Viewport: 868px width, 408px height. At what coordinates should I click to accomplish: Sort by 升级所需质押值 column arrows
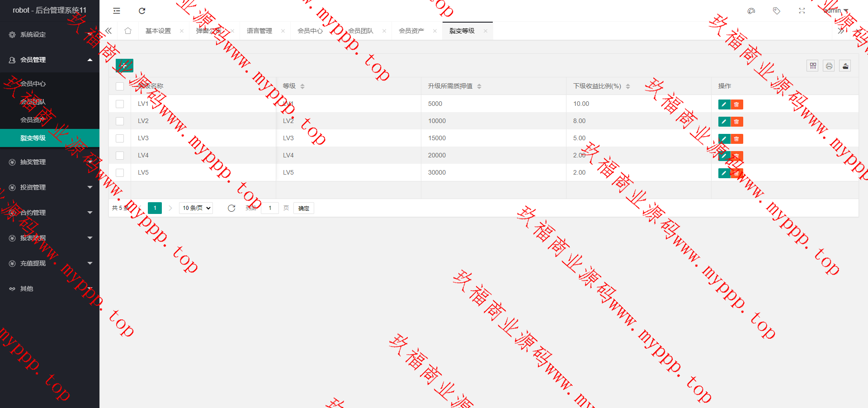pos(479,86)
